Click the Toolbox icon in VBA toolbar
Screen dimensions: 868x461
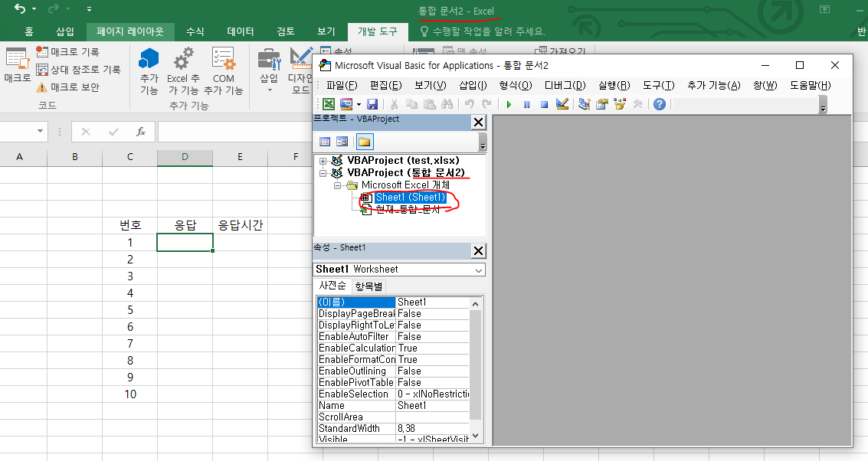tap(637, 104)
